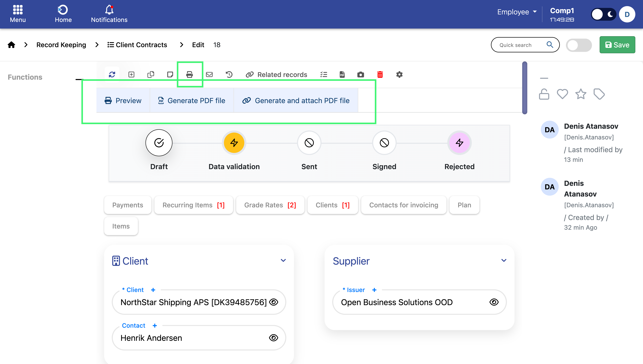Screen dimensions: 643x364
Task: Open Contacts for invoicing tab
Action: 404,205
